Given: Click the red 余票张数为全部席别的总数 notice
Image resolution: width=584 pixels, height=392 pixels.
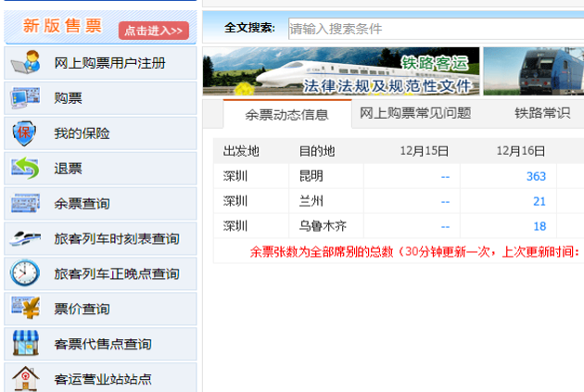Looking at the screenshot, I should pyautogui.click(x=414, y=252).
